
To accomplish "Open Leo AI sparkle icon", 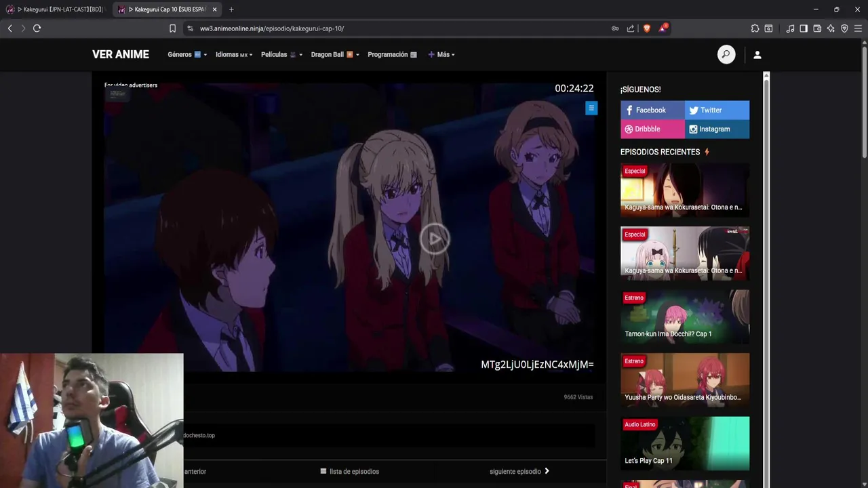I will point(831,28).
